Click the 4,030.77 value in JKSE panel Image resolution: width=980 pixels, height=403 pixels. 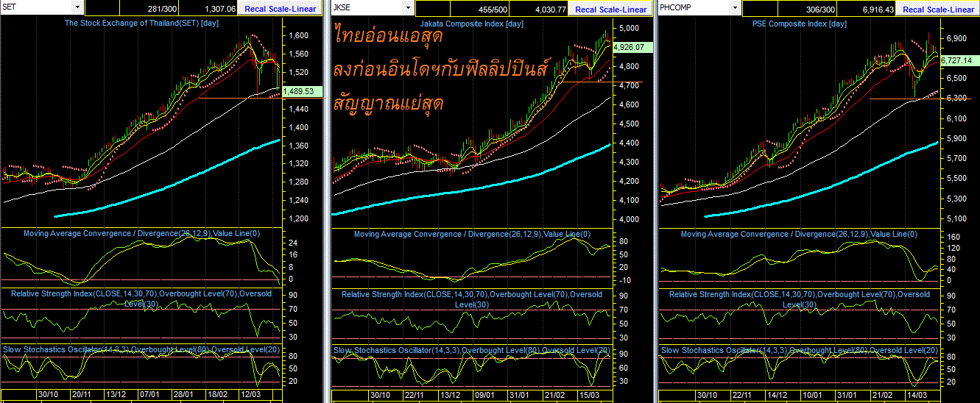pos(550,9)
